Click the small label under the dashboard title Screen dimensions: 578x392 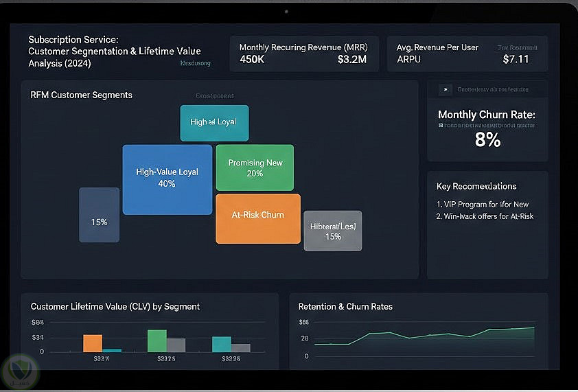(196, 63)
